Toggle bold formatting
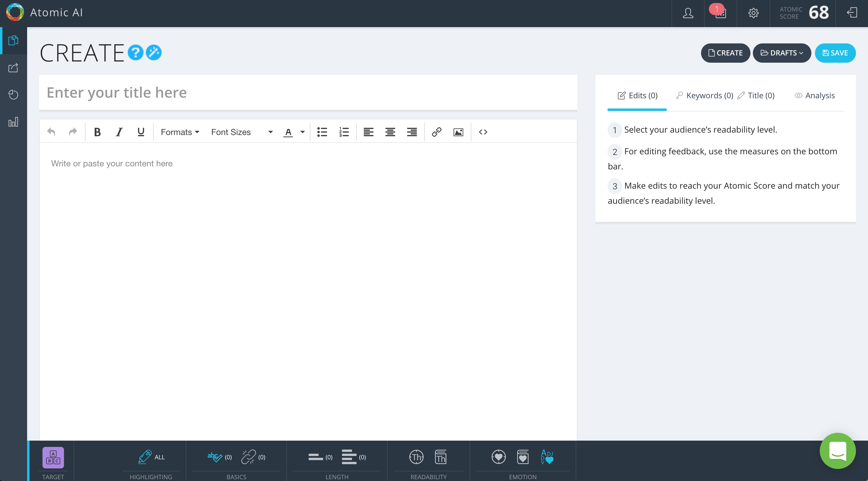The height and width of the screenshot is (481, 868). click(x=97, y=132)
